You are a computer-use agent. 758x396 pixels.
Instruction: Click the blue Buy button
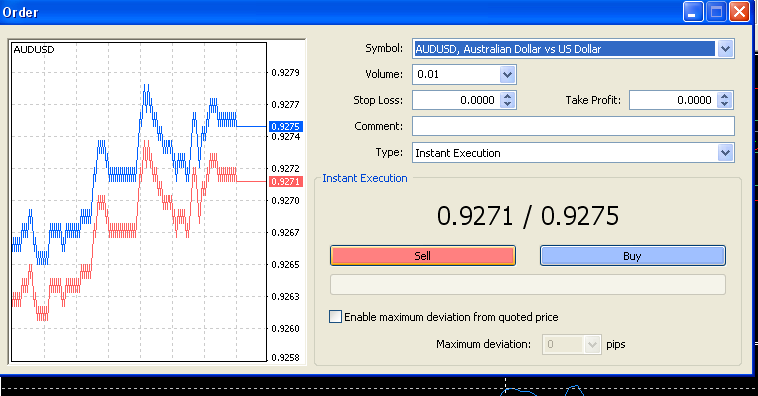632,256
